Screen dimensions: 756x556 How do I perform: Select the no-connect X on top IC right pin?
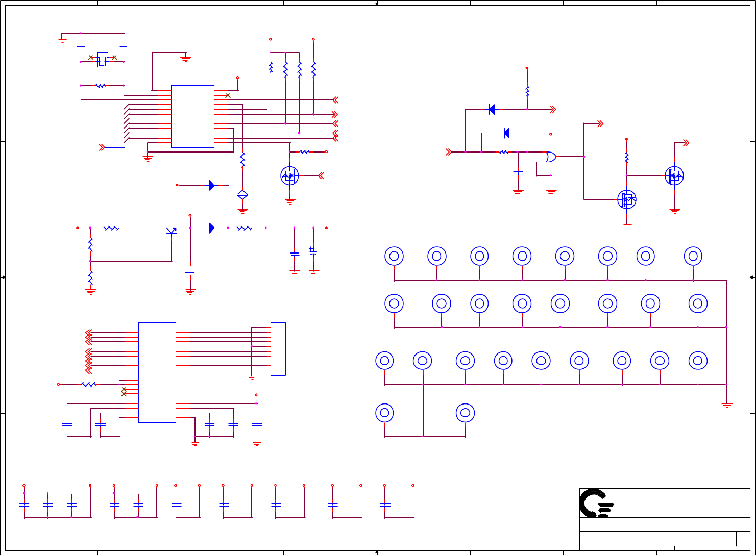228,95
